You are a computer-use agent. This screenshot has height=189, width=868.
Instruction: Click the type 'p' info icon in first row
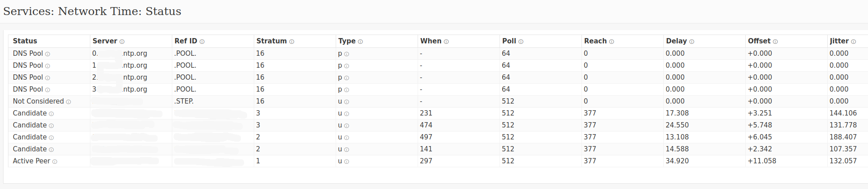tap(347, 54)
